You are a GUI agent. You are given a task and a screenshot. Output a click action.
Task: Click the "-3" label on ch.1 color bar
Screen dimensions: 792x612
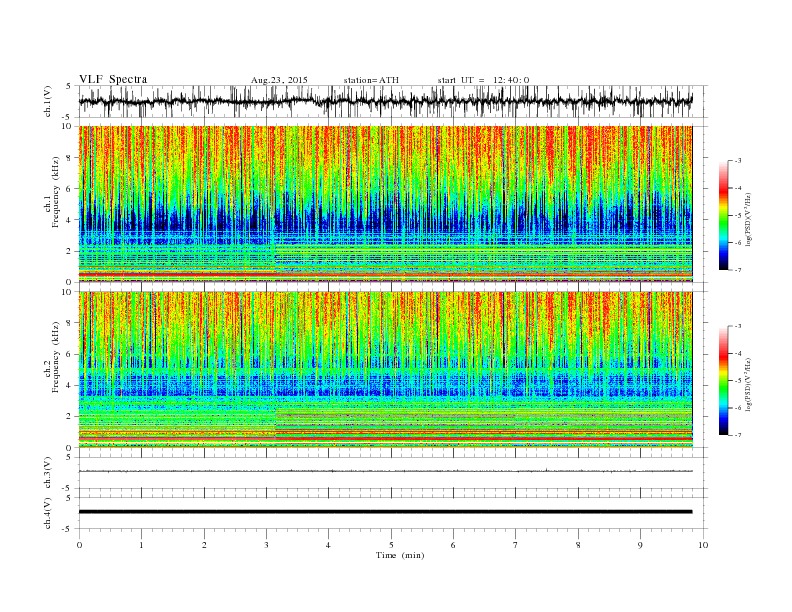tap(738, 161)
